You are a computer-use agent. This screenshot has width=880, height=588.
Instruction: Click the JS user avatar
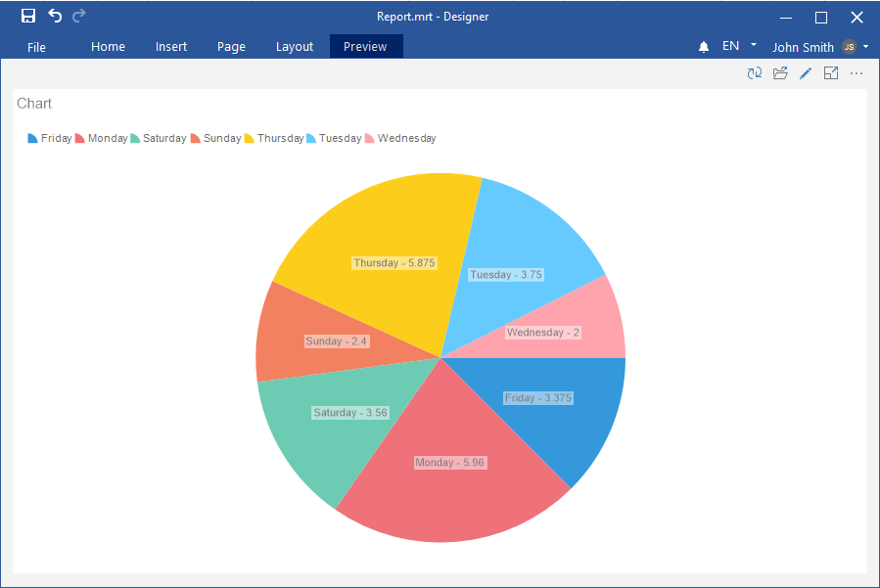(849, 47)
